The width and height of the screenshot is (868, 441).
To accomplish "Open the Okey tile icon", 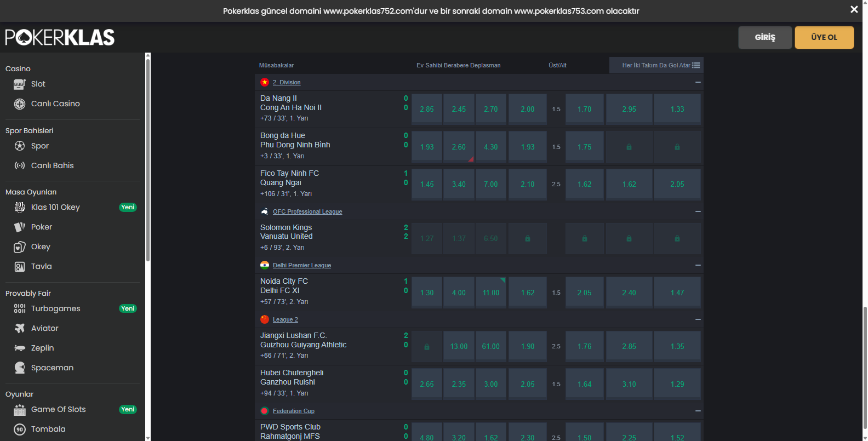I will 20,247.
